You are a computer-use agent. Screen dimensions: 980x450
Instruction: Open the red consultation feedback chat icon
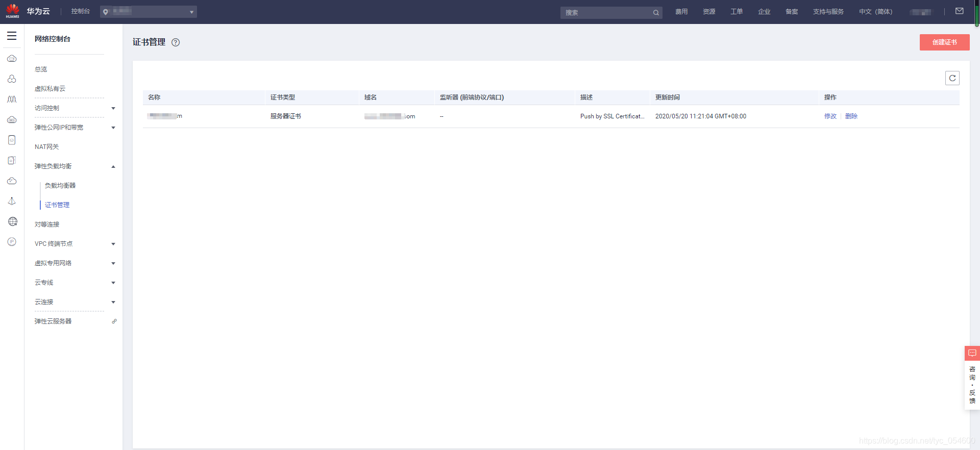tap(972, 353)
